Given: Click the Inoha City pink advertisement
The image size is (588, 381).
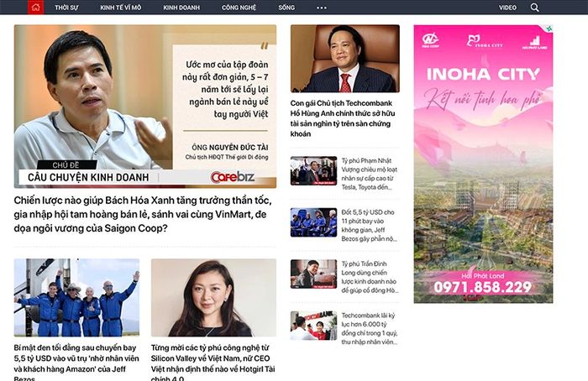Looking at the screenshot, I should pyautogui.click(x=483, y=164).
